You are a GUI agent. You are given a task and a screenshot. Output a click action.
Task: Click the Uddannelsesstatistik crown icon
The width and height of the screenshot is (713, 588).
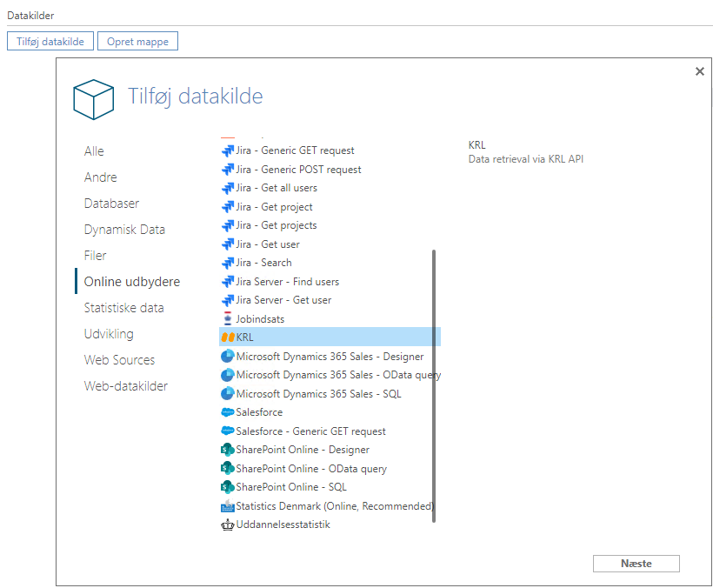coord(227,525)
